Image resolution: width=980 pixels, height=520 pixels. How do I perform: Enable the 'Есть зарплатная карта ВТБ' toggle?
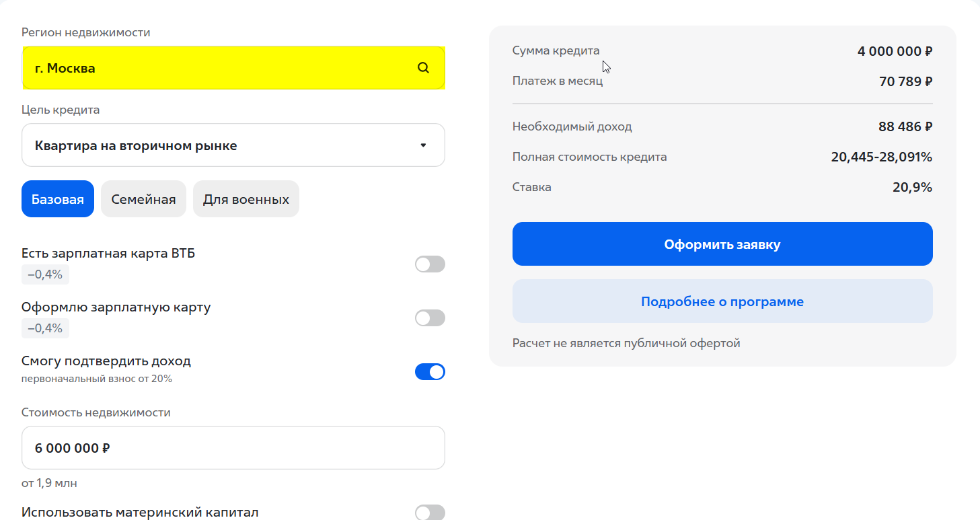[x=430, y=264]
